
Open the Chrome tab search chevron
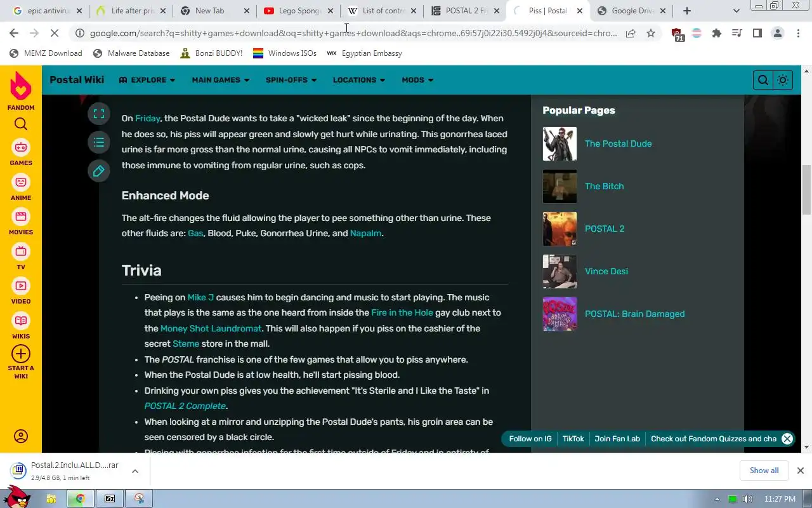(736, 11)
